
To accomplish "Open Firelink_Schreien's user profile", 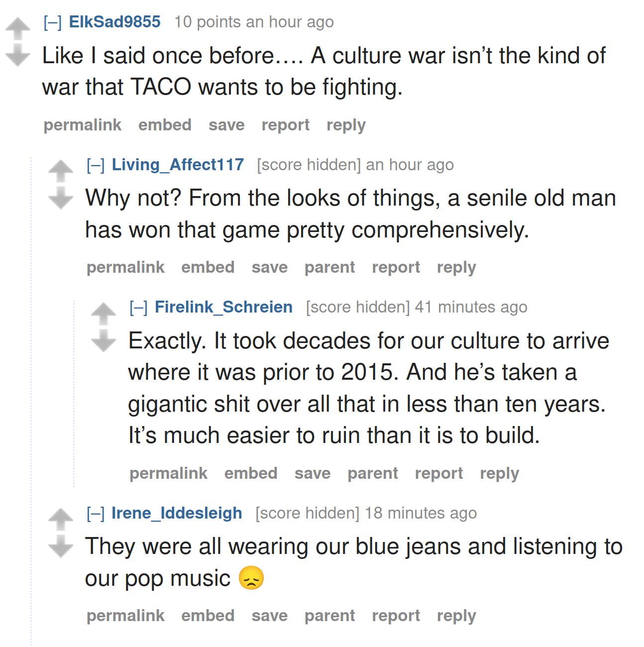I will [223, 307].
